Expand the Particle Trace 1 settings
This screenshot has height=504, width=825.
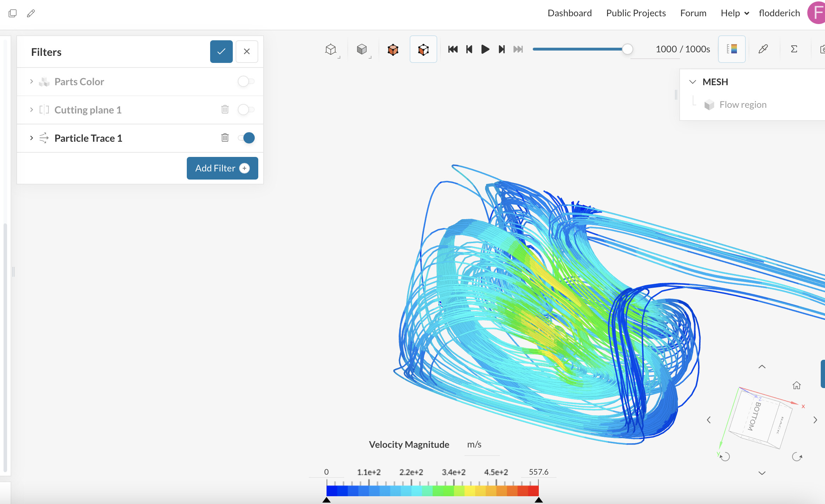(x=31, y=138)
